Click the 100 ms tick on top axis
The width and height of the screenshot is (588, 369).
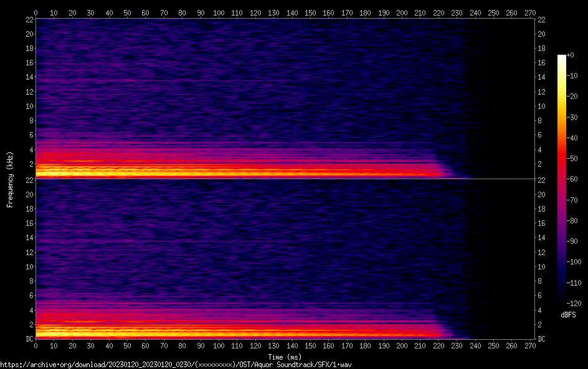tap(219, 12)
